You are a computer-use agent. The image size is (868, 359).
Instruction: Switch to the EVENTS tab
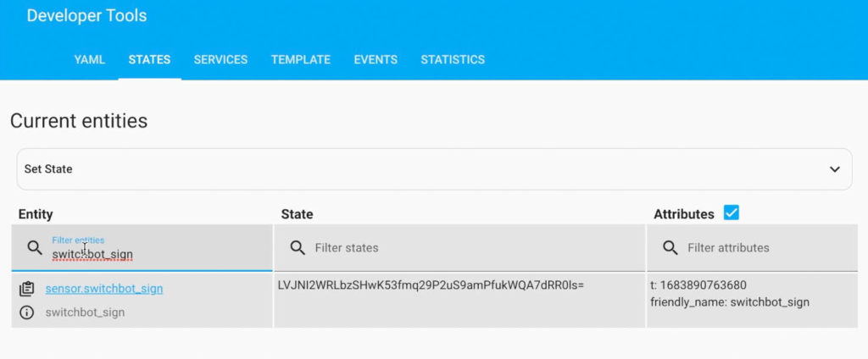tap(376, 60)
